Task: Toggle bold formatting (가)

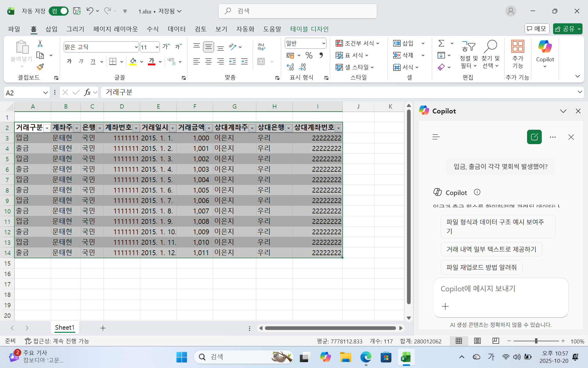Action: pyautogui.click(x=69, y=61)
